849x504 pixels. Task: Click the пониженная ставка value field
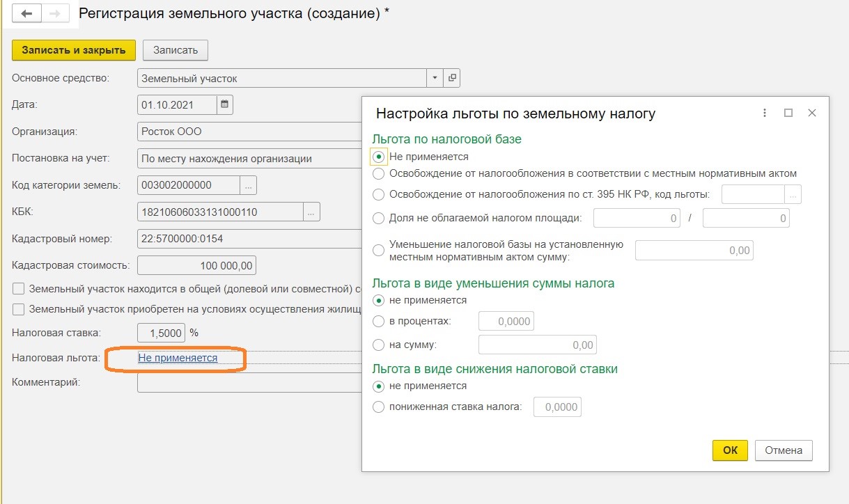coord(557,407)
